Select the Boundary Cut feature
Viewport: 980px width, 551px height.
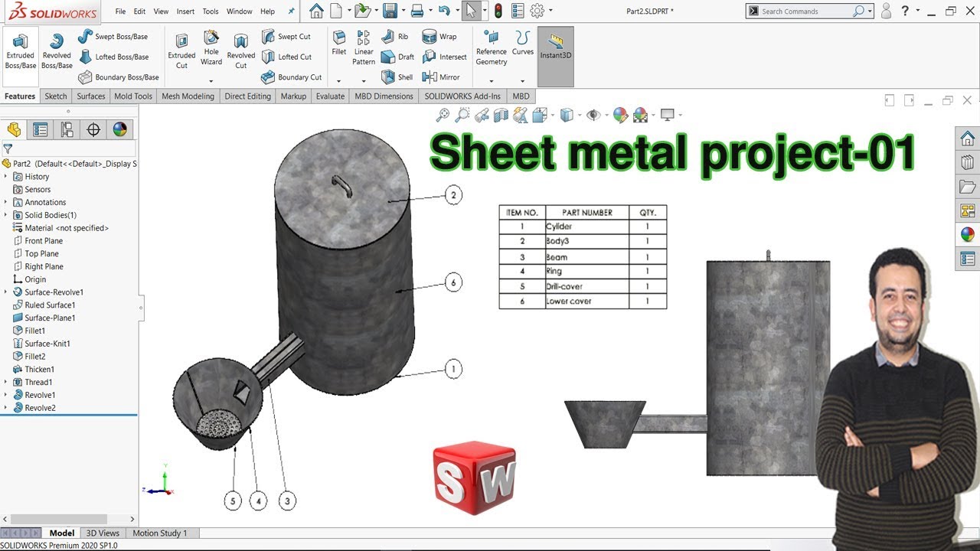(291, 77)
